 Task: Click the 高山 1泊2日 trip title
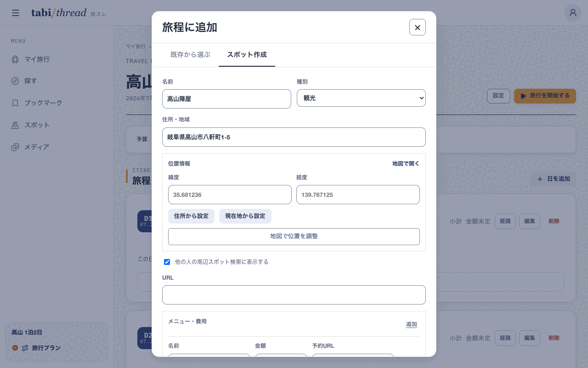pyautogui.click(x=27, y=333)
